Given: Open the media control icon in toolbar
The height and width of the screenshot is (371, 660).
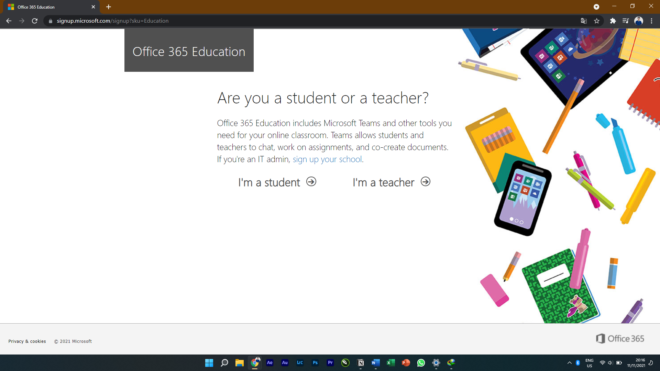Looking at the screenshot, I should tap(625, 21).
